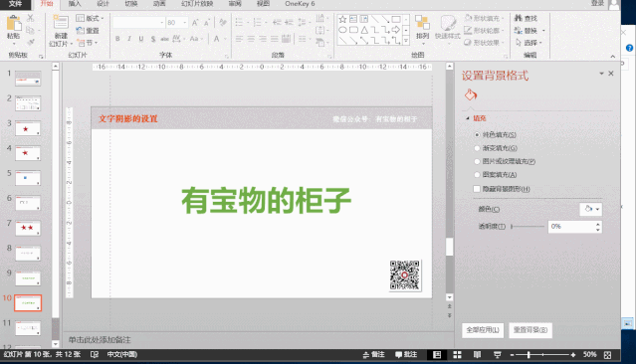Viewport: 636px width, 364px height.
Task: Start slideshow from status bar icon
Action: [497, 355]
